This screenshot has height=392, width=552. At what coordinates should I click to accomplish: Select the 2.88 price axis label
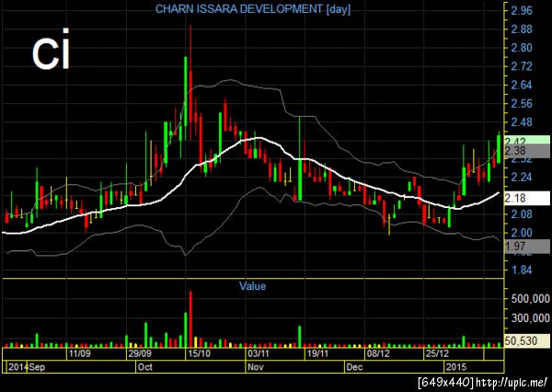[522, 29]
